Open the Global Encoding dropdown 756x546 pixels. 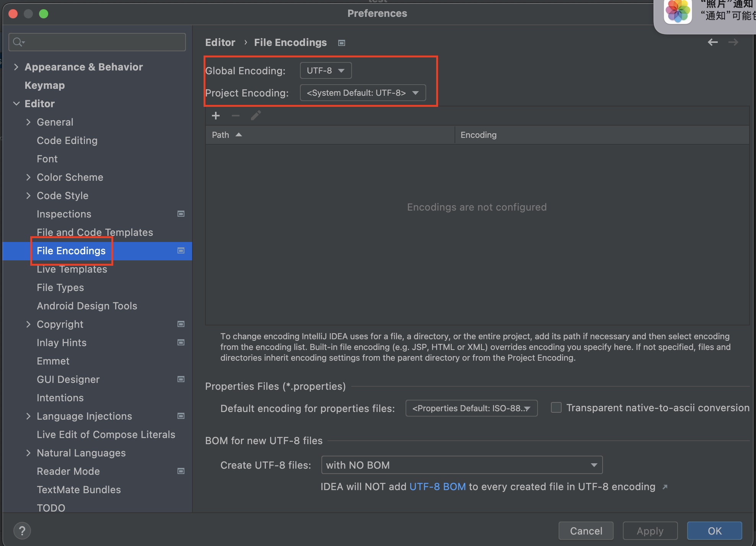click(x=326, y=70)
